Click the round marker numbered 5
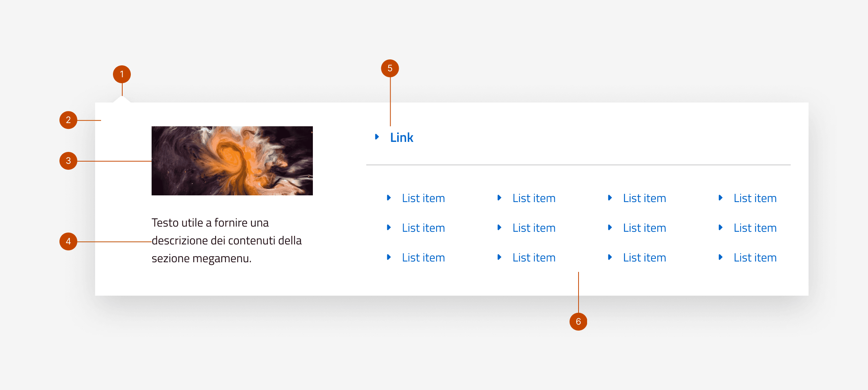Viewport: 868px width, 390px height. point(390,68)
